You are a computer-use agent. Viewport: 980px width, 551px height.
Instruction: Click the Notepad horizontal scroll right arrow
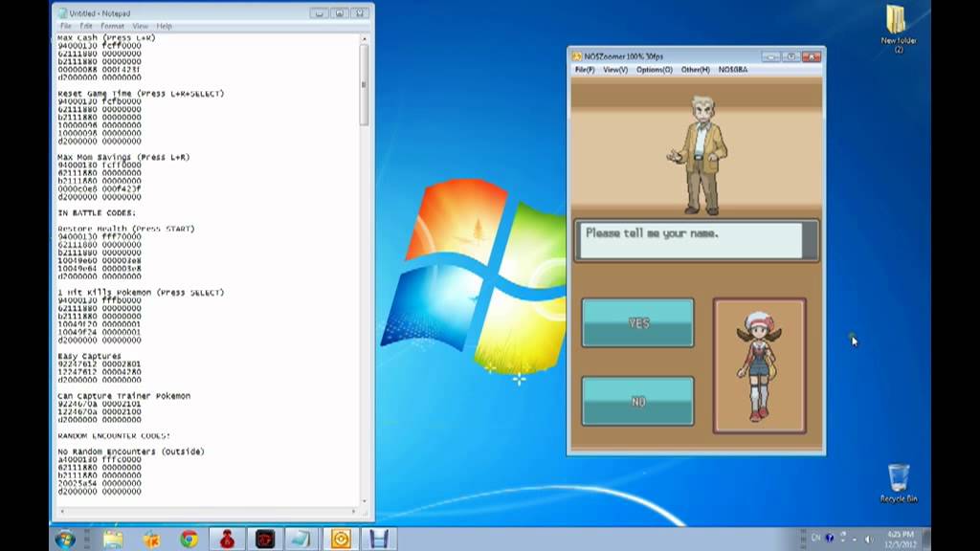[x=354, y=511]
